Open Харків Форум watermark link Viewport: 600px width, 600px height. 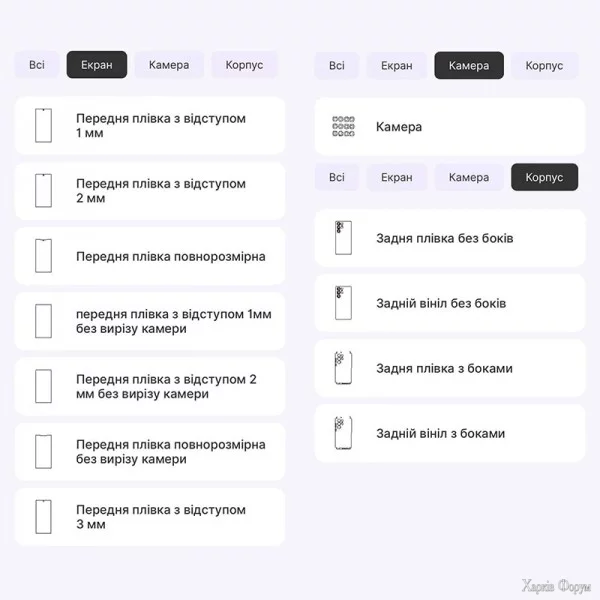pos(557,586)
